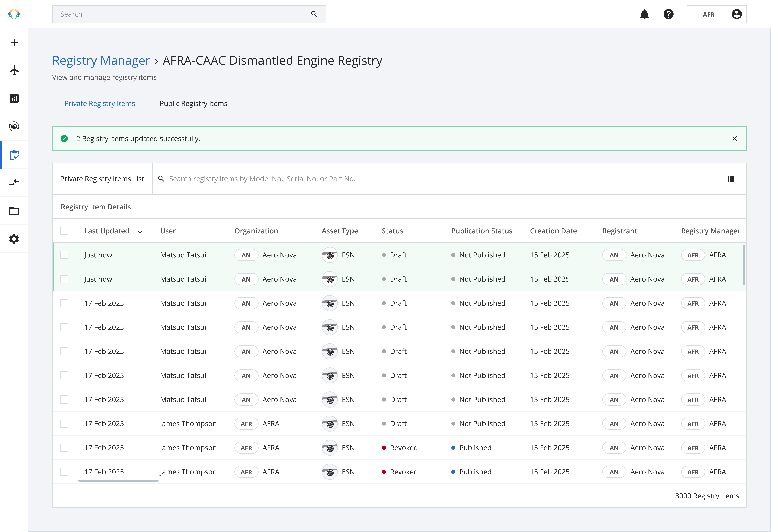Click the notifications bell icon
The width and height of the screenshot is (771, 532).
(x=644, y=14)
